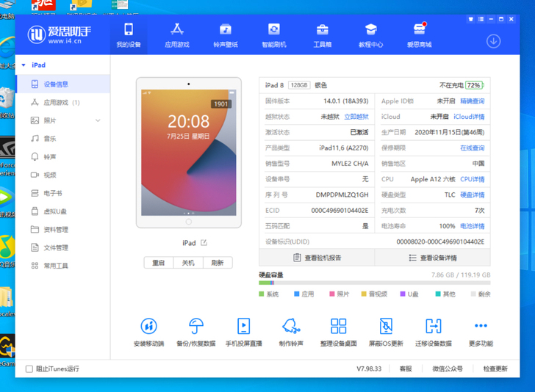
Task: Click 客服 in status bar
Action: click(x=406, y=369)
